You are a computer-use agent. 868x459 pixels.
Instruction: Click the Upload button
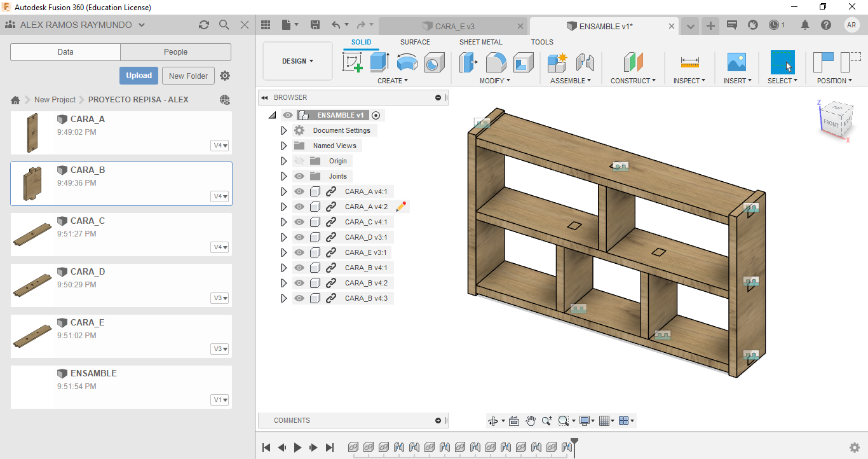pyautogui.click(x=139, y=76)
